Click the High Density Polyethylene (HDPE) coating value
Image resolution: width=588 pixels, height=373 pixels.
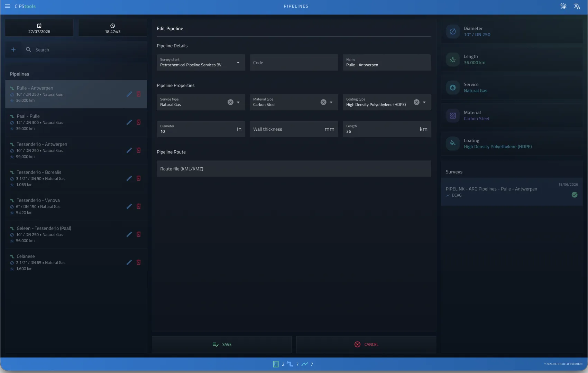(498, 147)
